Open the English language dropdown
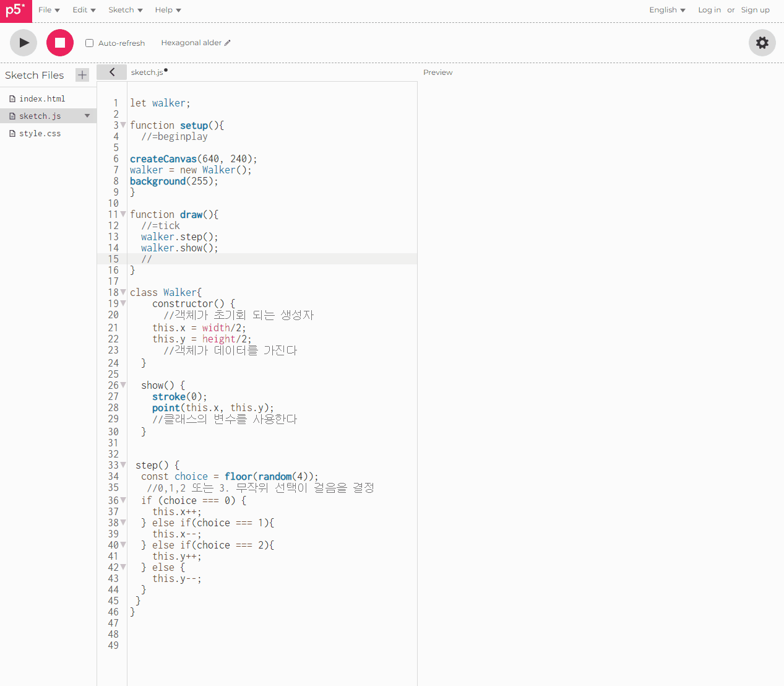This screenshot has width=784, height=686. [667, 10]
